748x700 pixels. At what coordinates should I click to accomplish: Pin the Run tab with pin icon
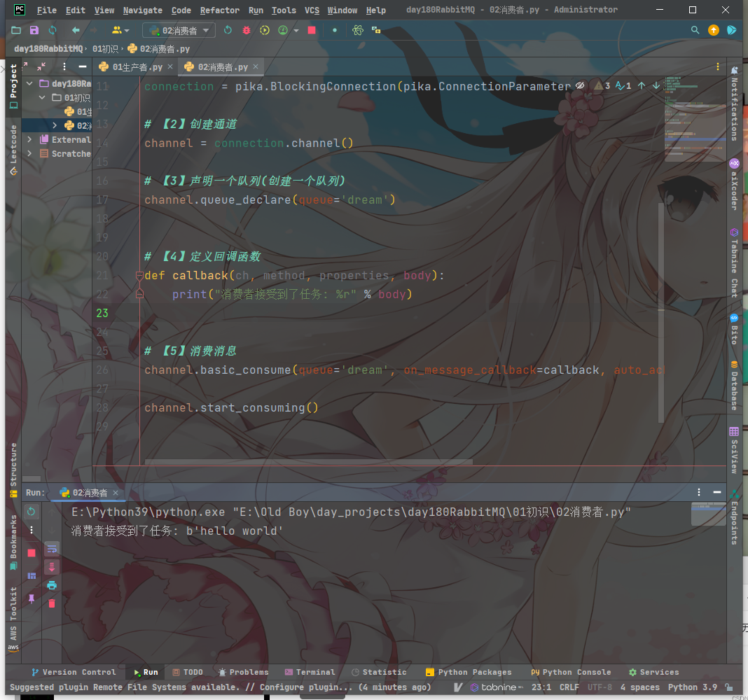[32, 598]
